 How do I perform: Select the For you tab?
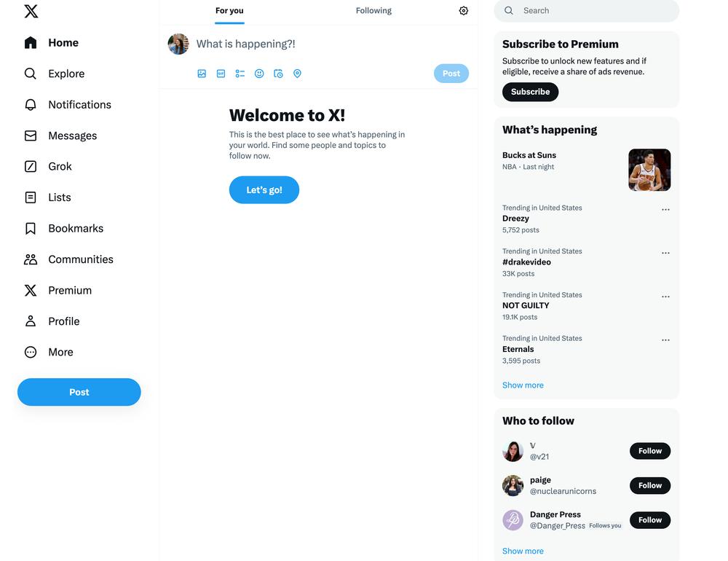click(x=229, y=11)
